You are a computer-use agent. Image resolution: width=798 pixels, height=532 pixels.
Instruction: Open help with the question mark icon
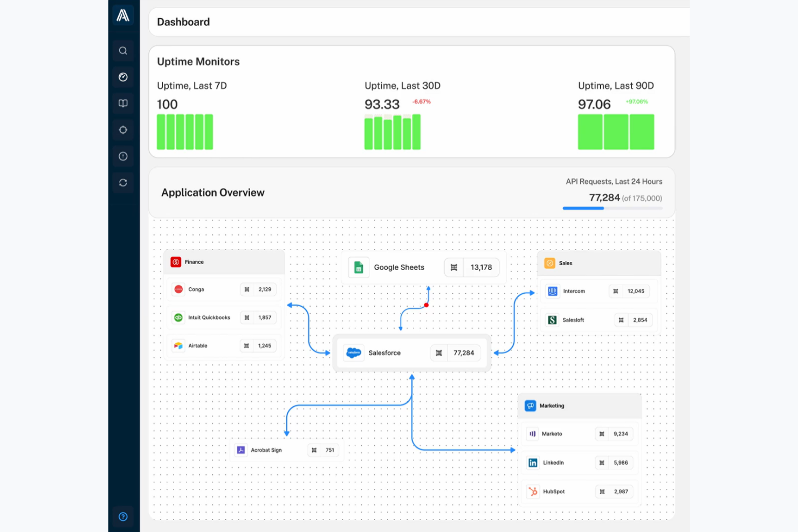123,516
